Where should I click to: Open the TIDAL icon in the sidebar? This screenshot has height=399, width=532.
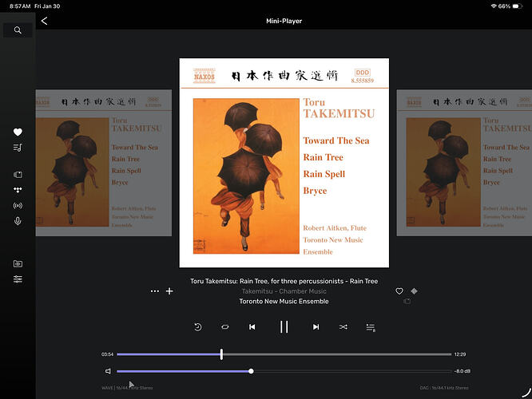(x=18, y=190)
